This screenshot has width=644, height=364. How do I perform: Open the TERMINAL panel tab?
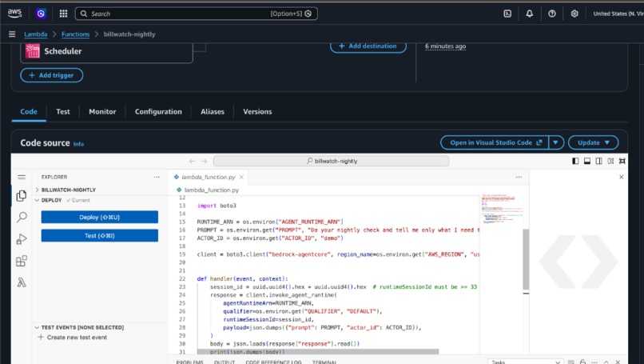coord(324,362)
